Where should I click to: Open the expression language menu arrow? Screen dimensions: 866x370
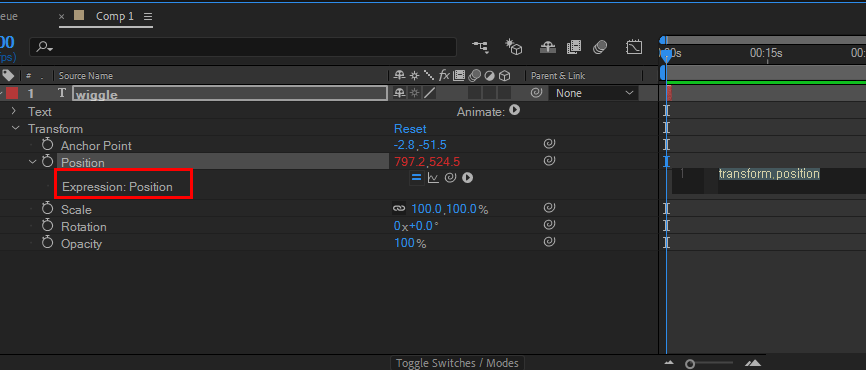pyautogui.click(x=467, y=178)
